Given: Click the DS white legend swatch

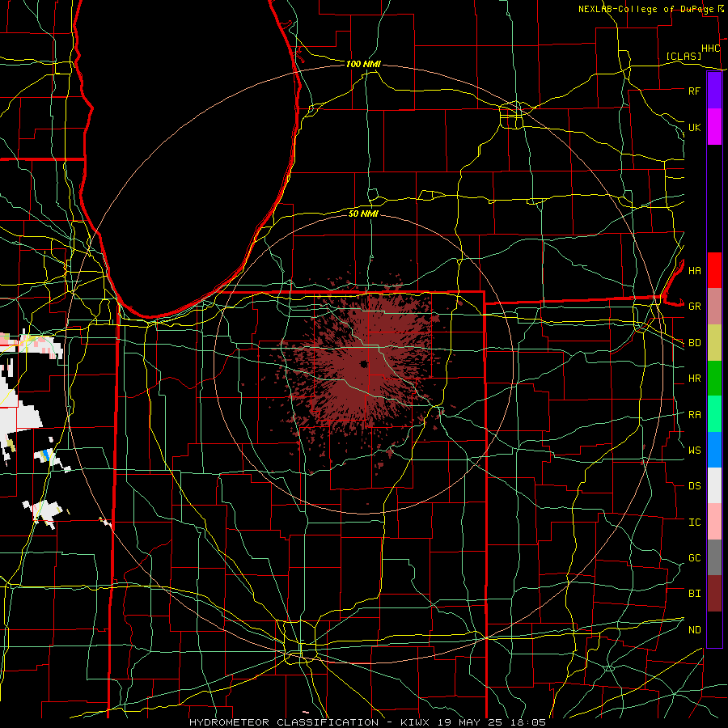Looking at the screenshot, I should coord(714,485).
